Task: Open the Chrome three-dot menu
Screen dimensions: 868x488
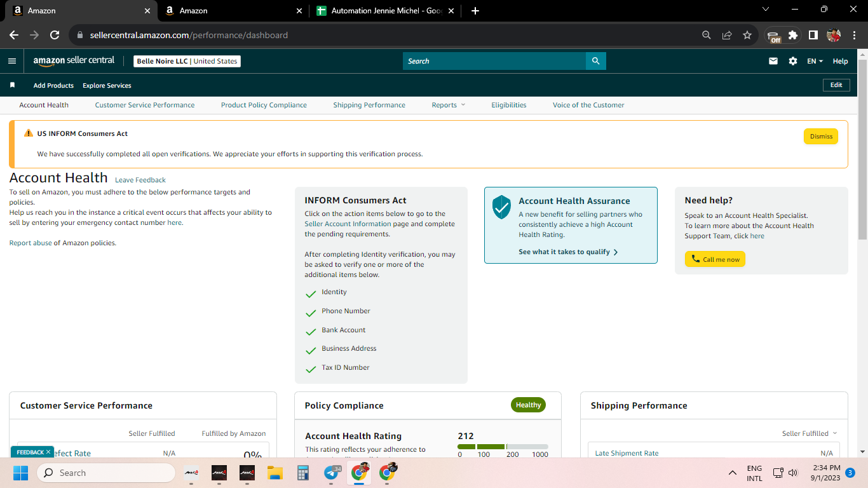Action: point(854,35)
